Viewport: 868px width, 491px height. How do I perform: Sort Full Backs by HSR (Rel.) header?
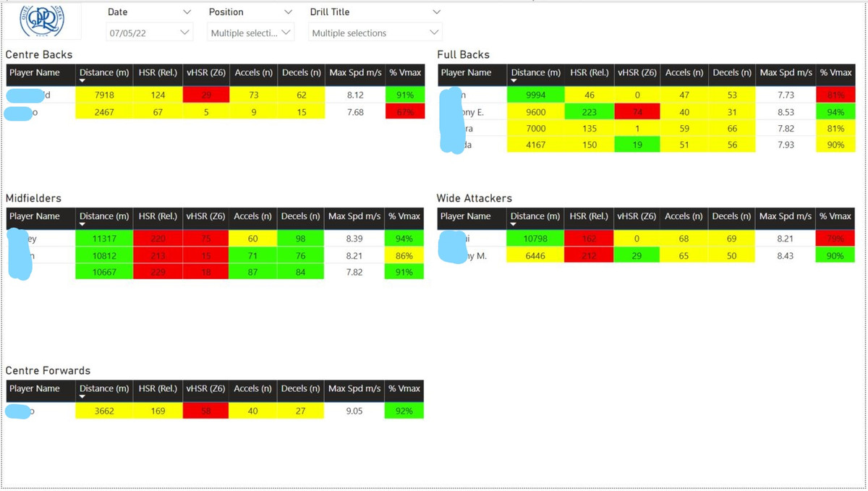tap(589, 73)
